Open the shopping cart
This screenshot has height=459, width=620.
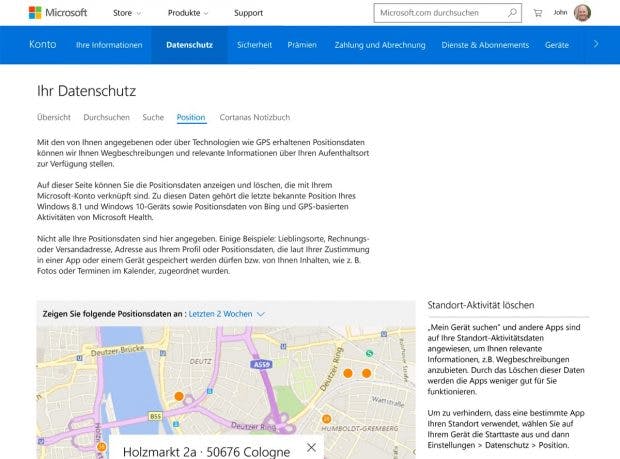(537, 13)
